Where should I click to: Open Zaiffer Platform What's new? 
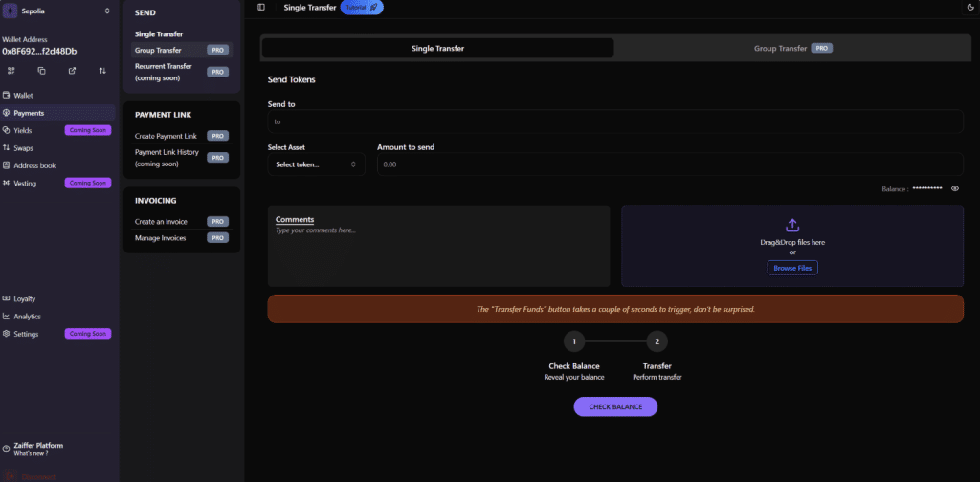pos(38,449)
